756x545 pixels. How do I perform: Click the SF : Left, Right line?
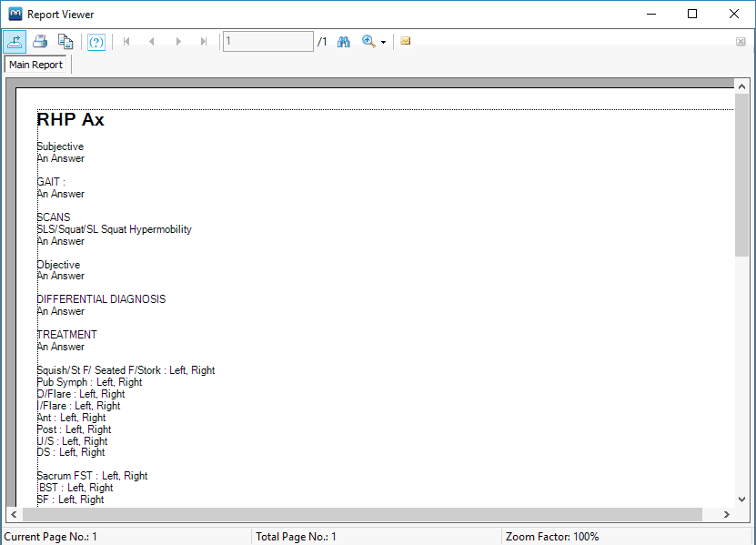point(70,500)
